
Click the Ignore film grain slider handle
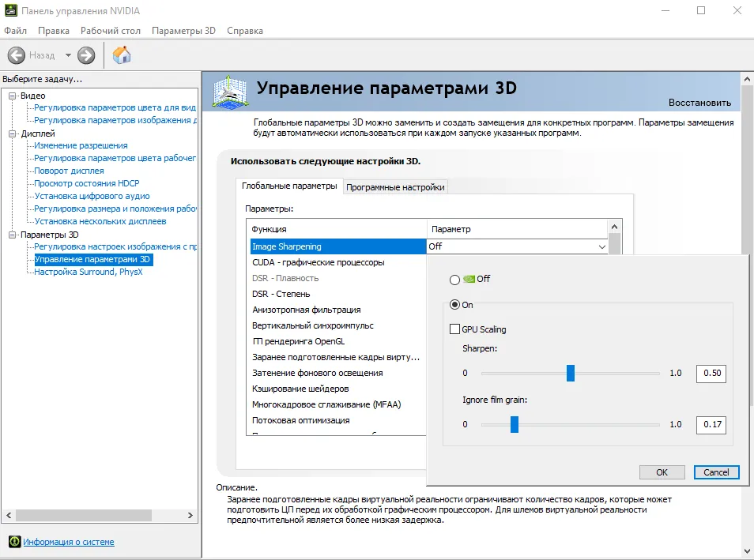[515, 424]
